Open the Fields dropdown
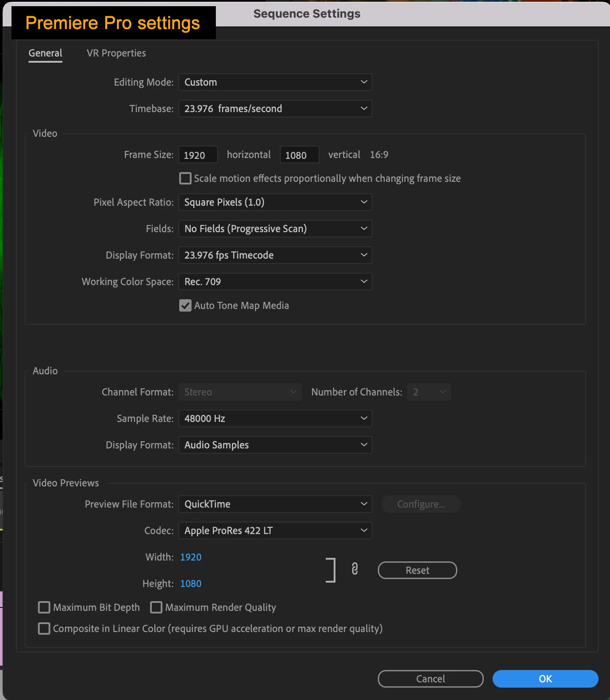610x700 pixels. 275,229
